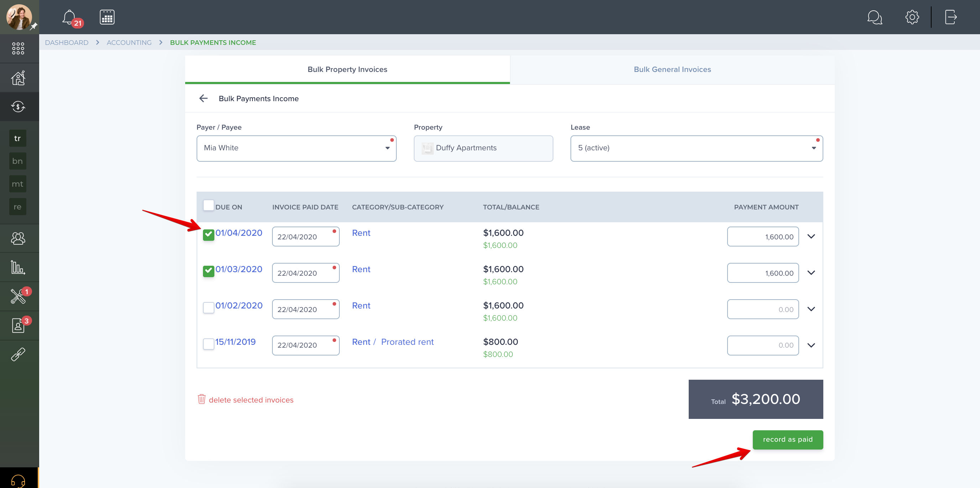Select the 'mt' accounting sub-item
Screen dimensions: 980x488
pos(17,184)
